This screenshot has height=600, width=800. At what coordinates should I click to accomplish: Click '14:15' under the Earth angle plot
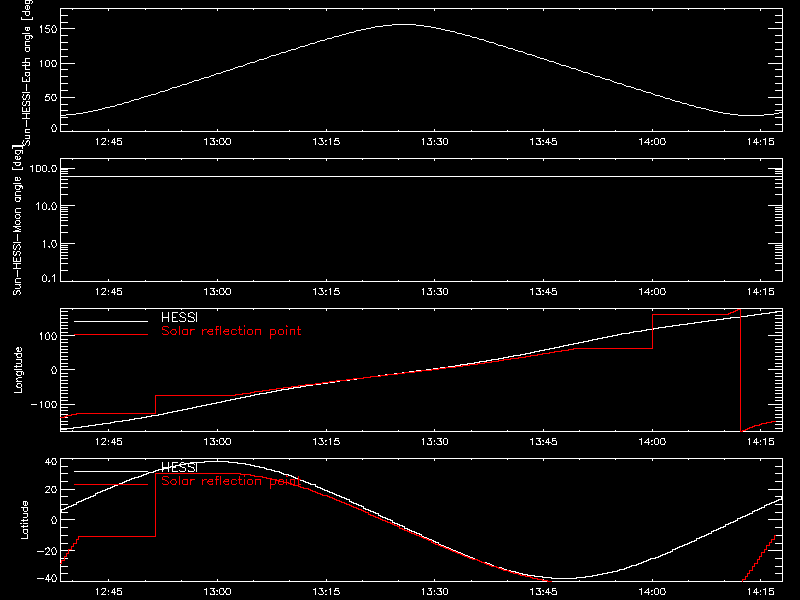tap(761, 142)
